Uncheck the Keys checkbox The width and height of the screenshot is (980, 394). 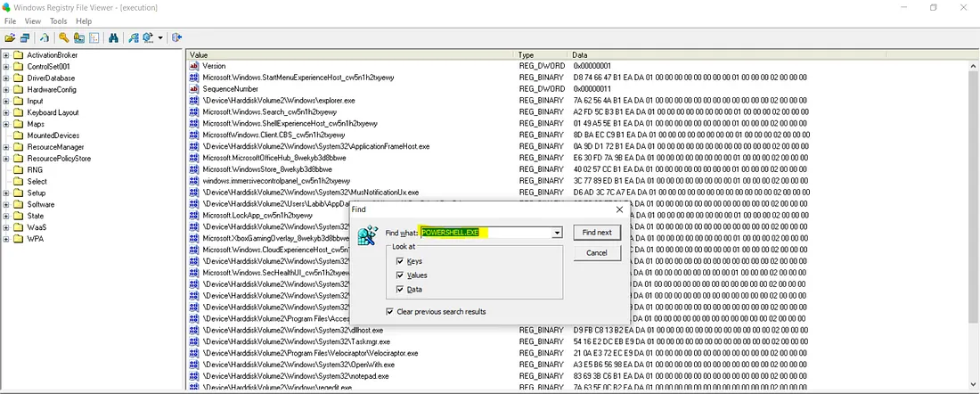coord(399,261)
